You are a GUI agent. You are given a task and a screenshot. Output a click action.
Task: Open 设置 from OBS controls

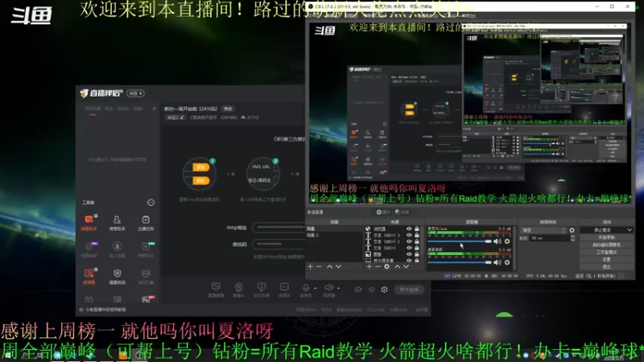[x=607, y=260]
